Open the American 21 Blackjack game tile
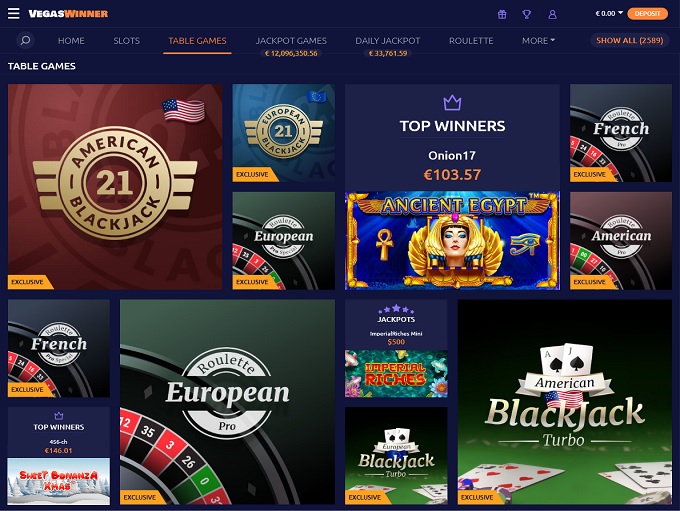The image size is (680, 511). [115, 187]
